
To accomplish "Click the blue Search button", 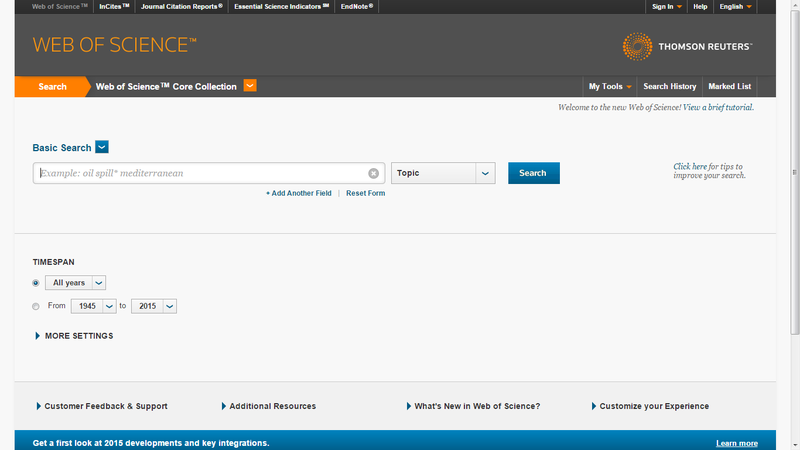I will pos(533,173).
